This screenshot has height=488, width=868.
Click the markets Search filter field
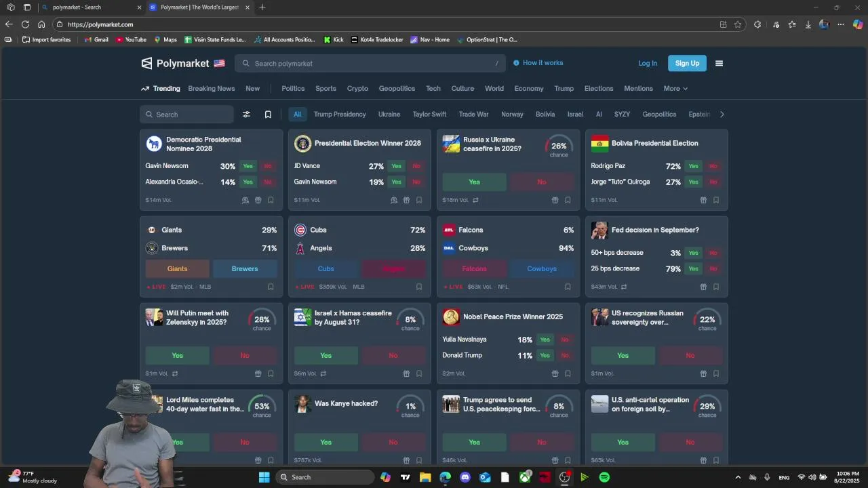click(186, 115)
